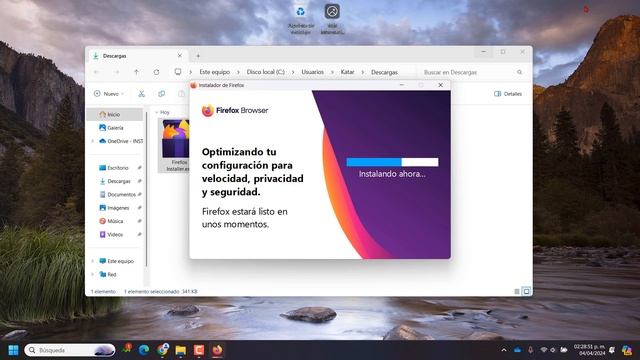The width and height of the screenshot is (640, 360).
Task: Close the Descargas Explorer tab
Action: (x=180, y=56)
